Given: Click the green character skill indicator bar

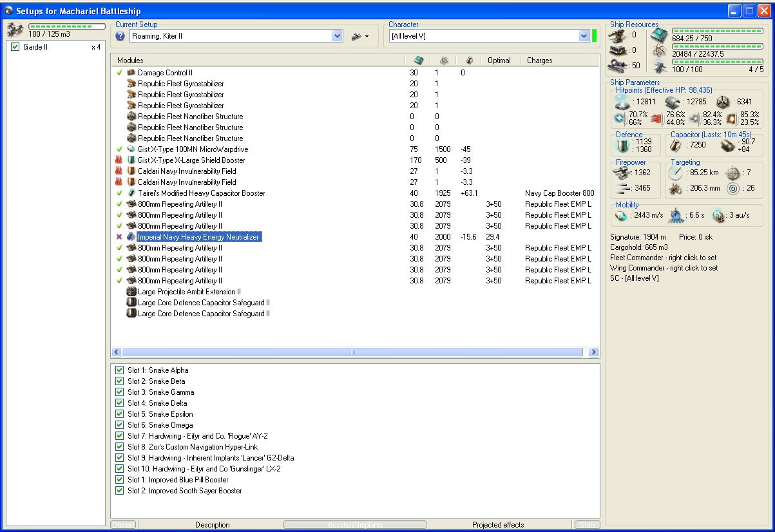Looking at the screenshot, I should point(594,36).
